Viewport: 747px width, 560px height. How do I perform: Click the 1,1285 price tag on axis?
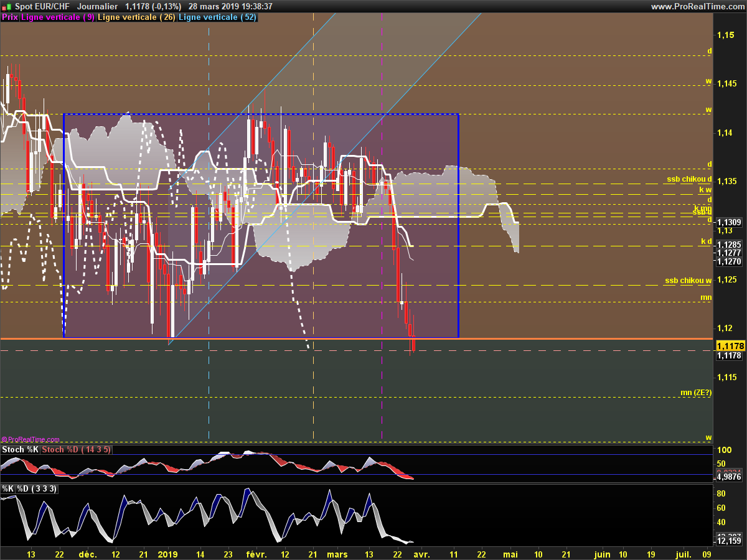[729, 245]
